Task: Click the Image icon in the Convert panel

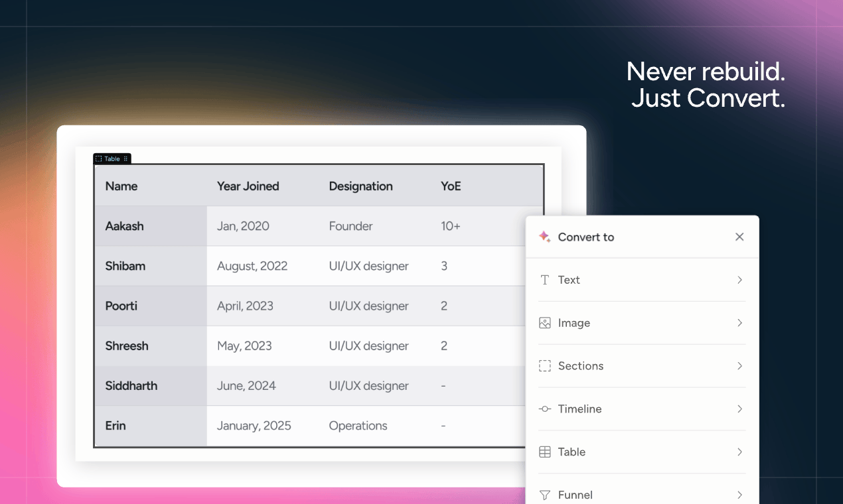Action: coord(544,322)
